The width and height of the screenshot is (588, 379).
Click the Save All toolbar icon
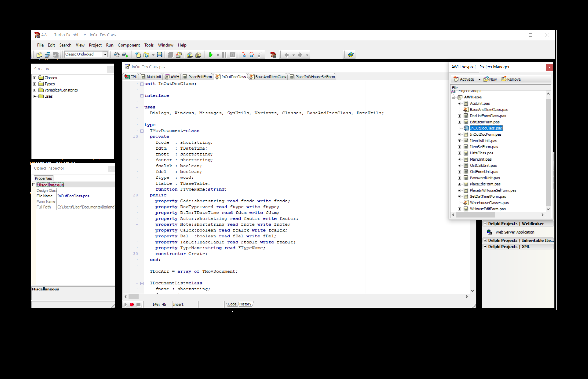tap(170, 55)
